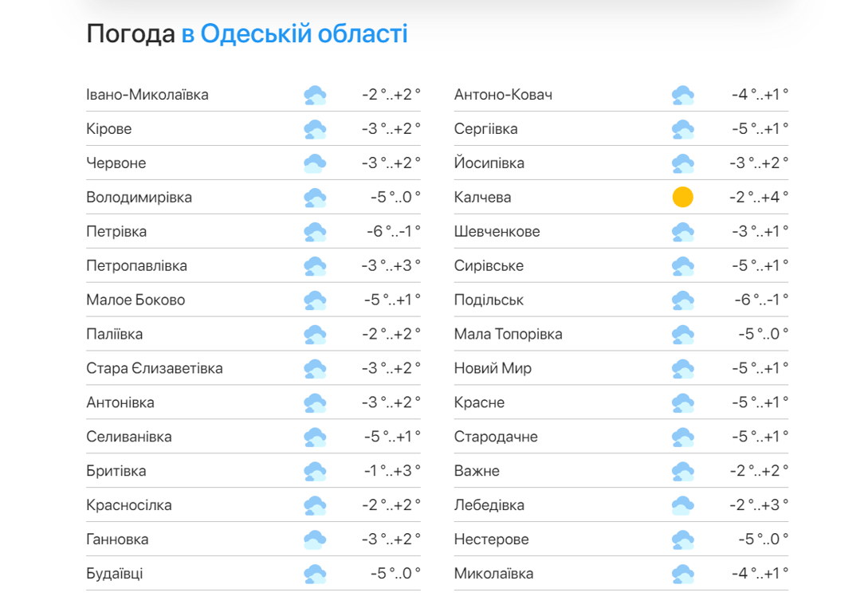Open weather for Кірове
Viewport: 868px width, 612px height.
click(109, 129)
